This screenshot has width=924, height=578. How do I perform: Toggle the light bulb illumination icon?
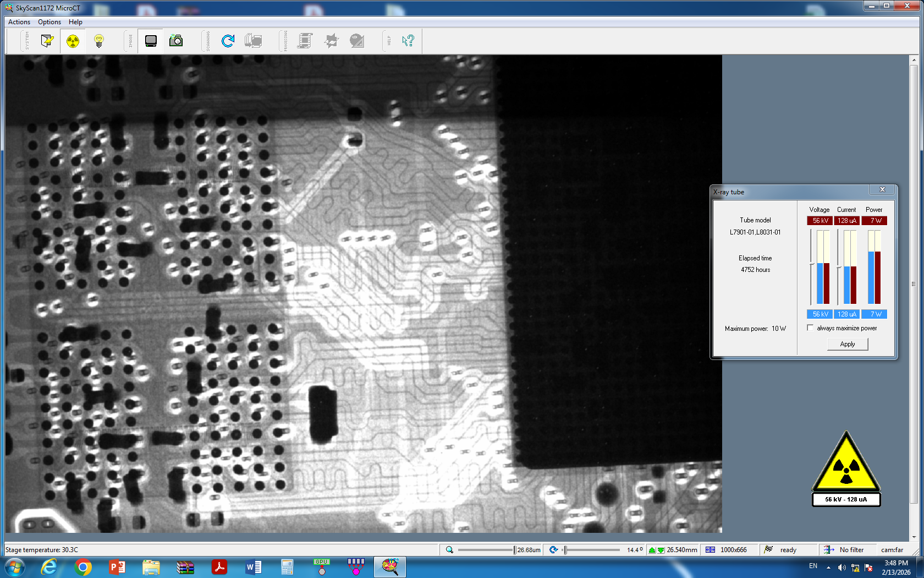click(x=99, y=41)
